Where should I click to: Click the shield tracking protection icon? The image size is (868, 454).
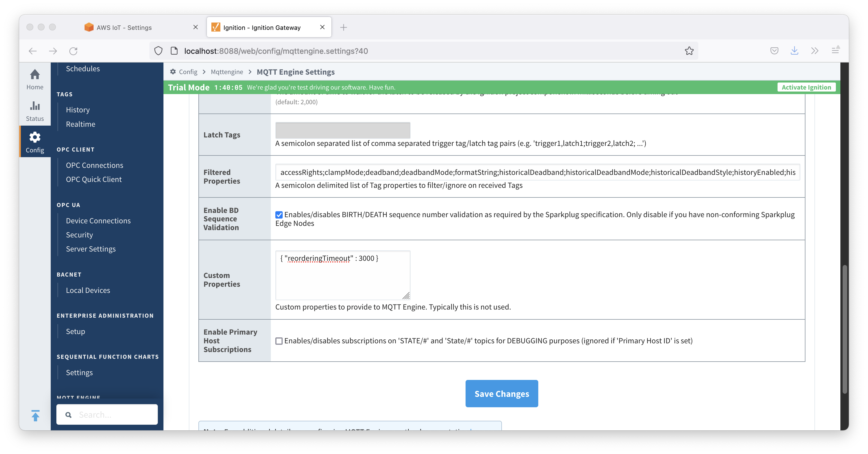(x=158, y=51)
